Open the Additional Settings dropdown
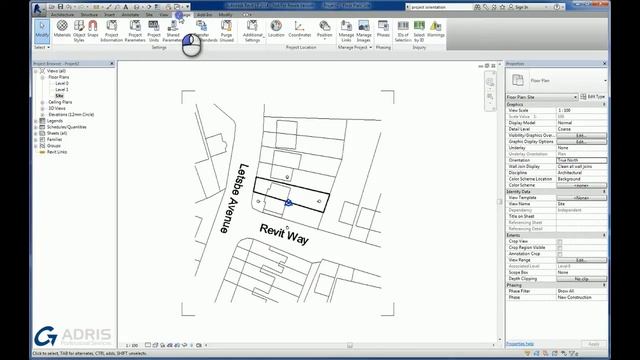This screenshot has height=360, width=640. click(x=252, y=31)
